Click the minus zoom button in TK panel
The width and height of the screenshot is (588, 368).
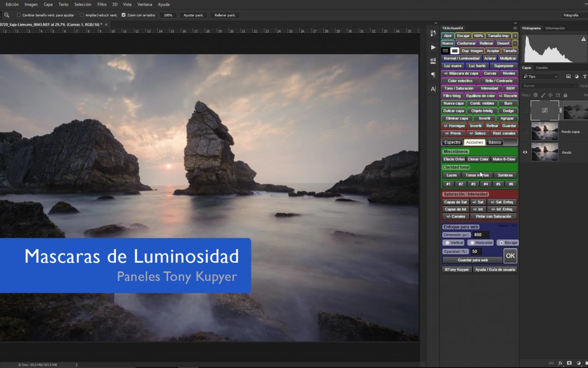[515, 43]
